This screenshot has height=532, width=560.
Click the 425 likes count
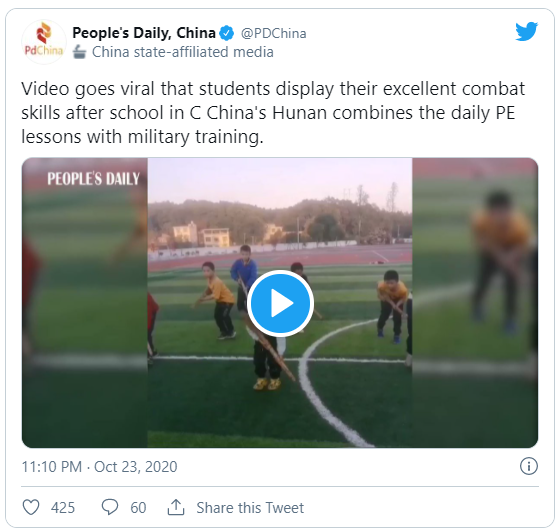(x=63, y=507)
